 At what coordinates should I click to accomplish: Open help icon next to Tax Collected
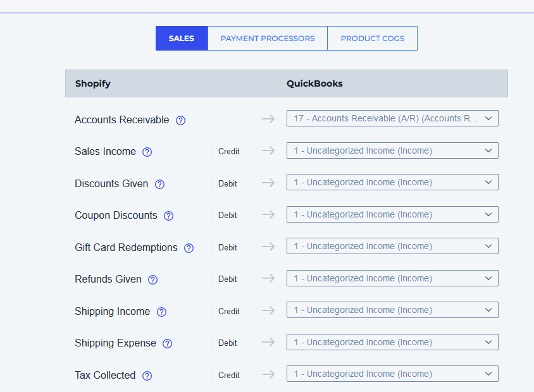pos(147,376)
